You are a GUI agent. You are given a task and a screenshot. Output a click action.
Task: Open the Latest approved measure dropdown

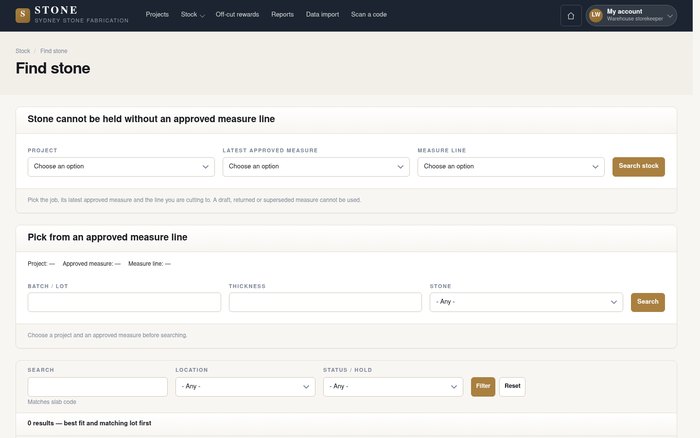[x=316, y=167]
